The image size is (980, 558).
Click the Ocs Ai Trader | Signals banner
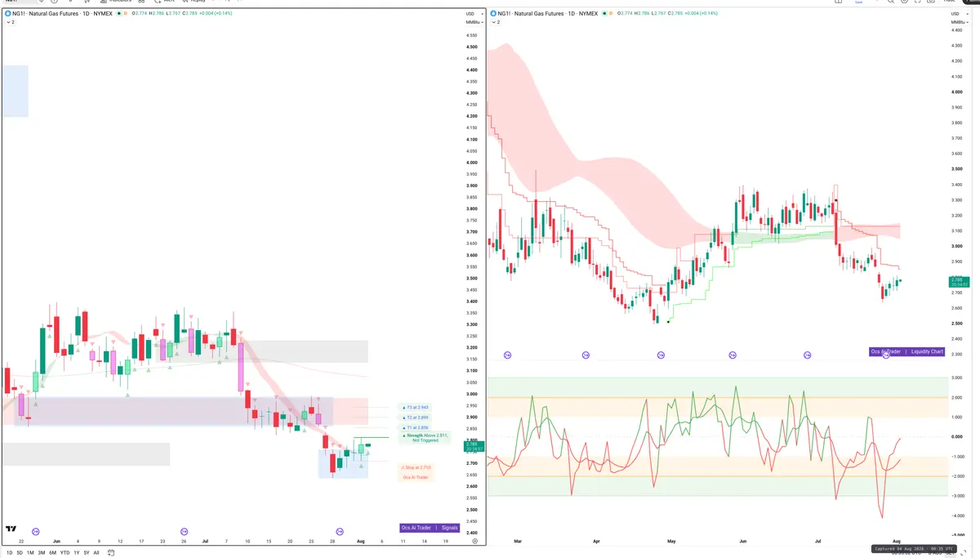click(x=430, y=528)
